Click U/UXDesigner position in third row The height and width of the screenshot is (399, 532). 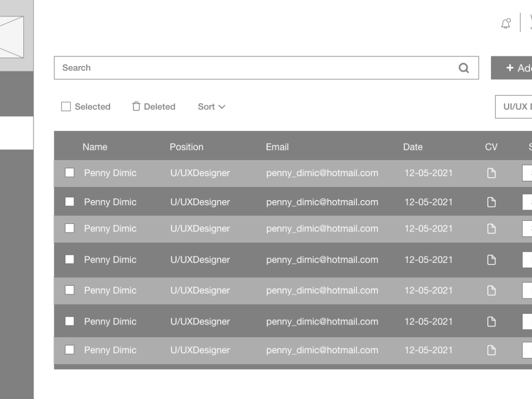click(200, 229)
